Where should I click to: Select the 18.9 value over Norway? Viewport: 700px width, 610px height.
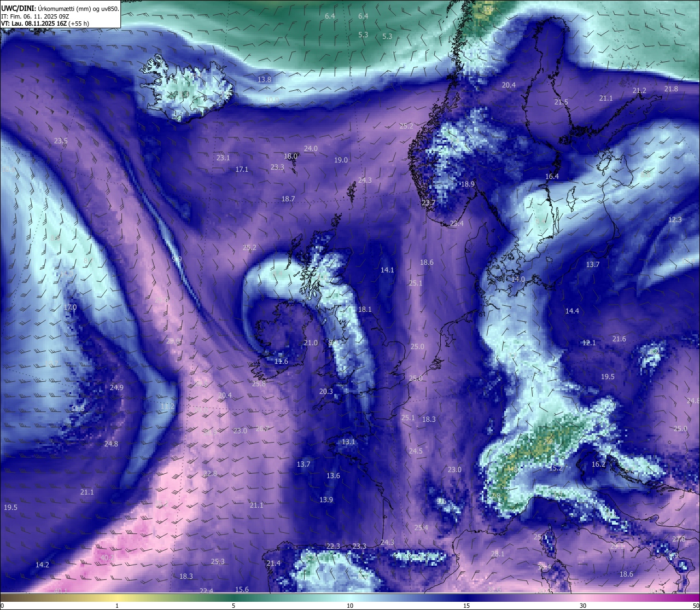click(x=468, y=184)
